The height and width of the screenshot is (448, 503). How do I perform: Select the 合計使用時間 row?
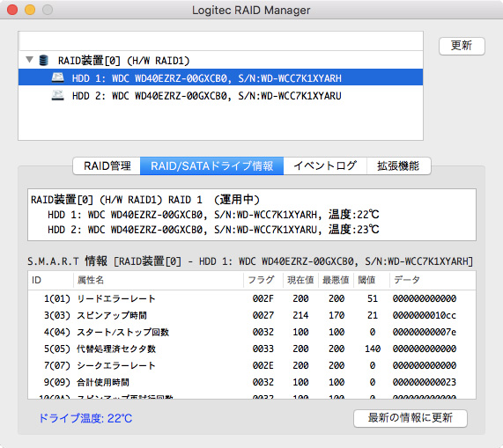pos(252,382)
